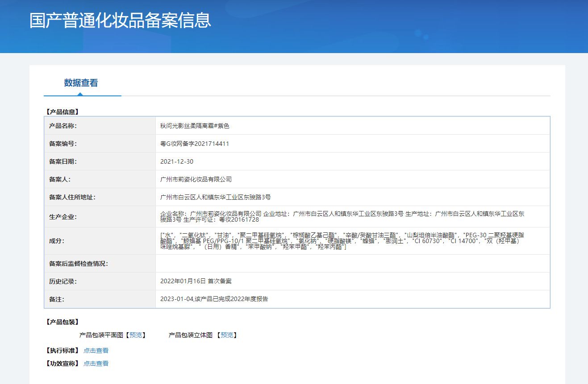Click the 【产品包装】 section heading
The image size is (588, 384).
coord(62,322)
